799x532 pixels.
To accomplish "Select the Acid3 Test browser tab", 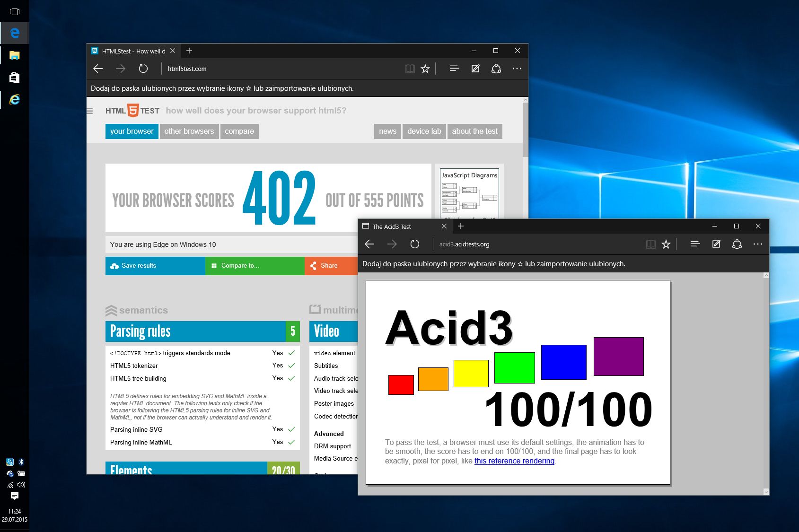I will (405, 227).
